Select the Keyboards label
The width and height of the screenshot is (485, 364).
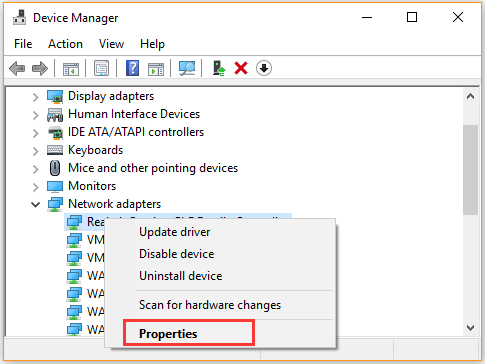click(96, 150)
